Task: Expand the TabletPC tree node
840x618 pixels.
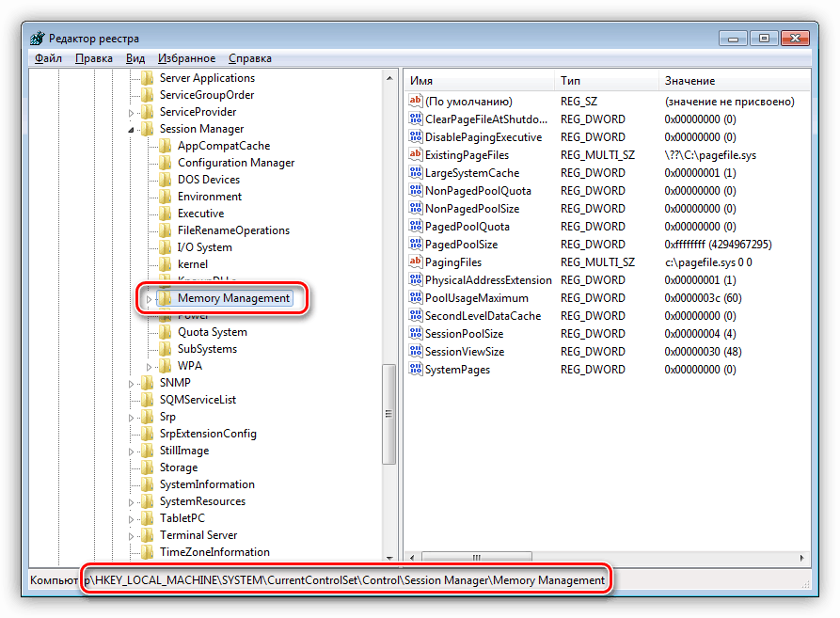Action: [132, 519]
